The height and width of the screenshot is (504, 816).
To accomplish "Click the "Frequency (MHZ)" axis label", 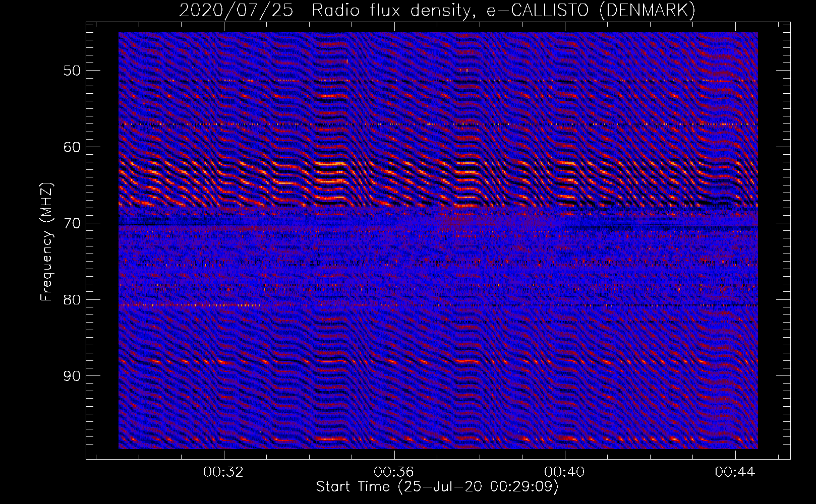I will click(x=46, y=242).
